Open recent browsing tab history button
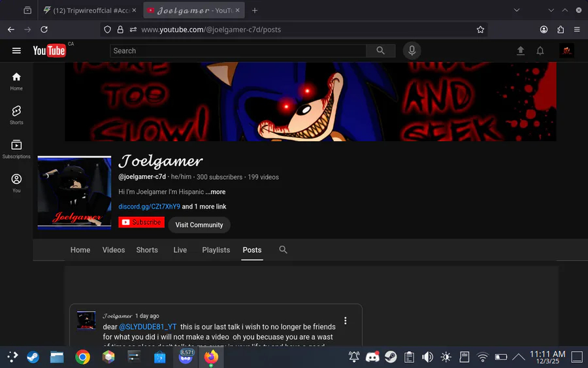This screenshot has width=588, height=368. (x=27, y=10)
